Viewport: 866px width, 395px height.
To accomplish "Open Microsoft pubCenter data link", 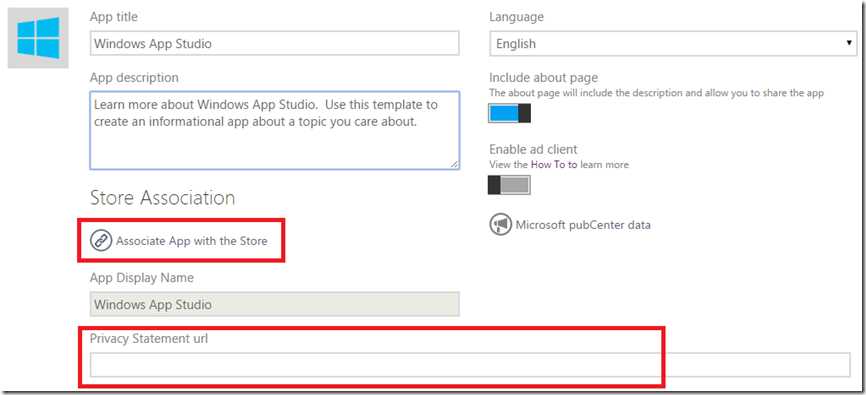I will click(x=583, y=225).
